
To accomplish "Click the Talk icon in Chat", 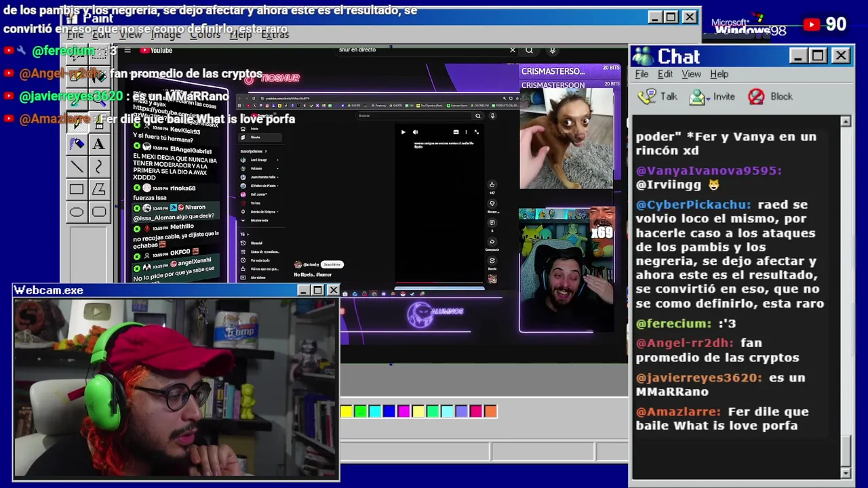I will coord(648,96).
